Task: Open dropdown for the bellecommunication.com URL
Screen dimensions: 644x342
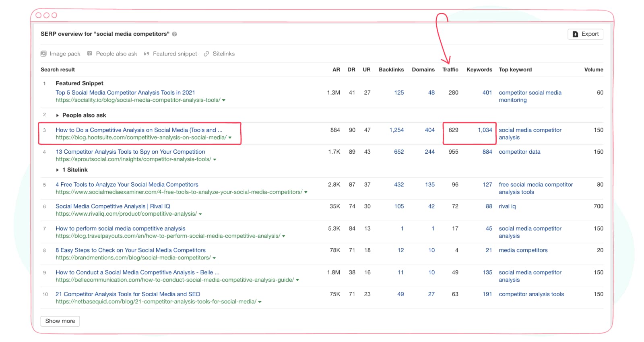Action: (297, 280)
